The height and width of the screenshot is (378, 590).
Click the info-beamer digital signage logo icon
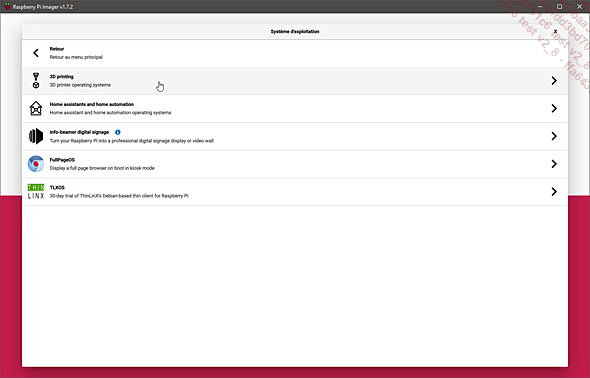tap(36, 136)
